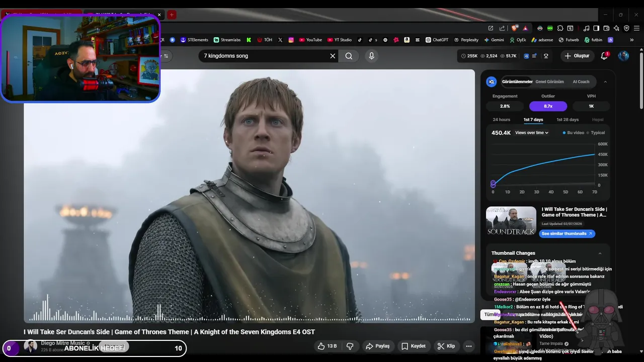Switch to the AI Coach tab
This screenshot has width=644, height=362.
click(x=581, y=81)
